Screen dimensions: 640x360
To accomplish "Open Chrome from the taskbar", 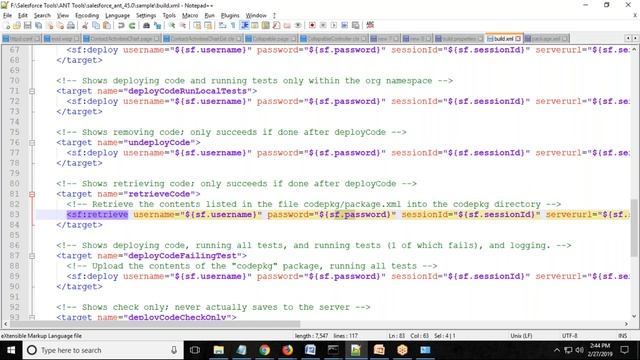I will (x=264, y=350).
